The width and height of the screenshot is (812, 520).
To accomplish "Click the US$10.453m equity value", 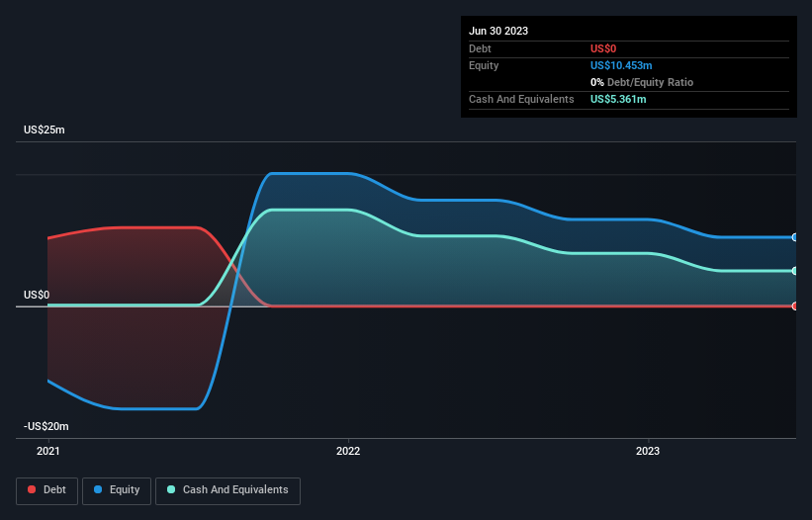I will (x=621, y=65).
